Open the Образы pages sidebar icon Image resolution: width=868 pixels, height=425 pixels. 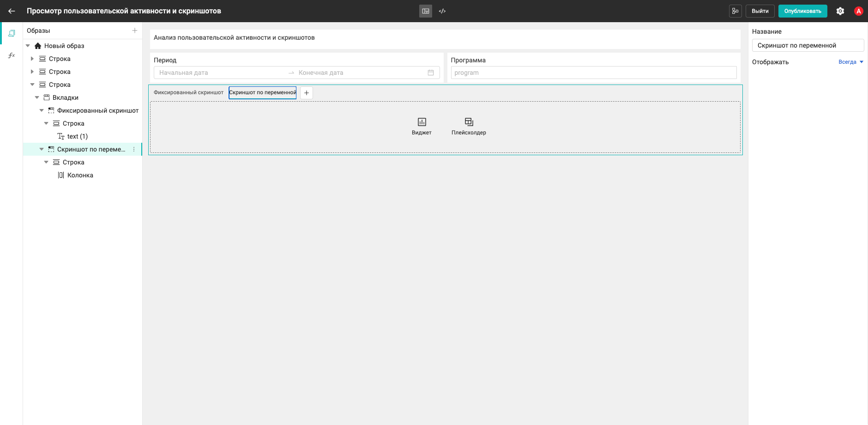point(12,33)
